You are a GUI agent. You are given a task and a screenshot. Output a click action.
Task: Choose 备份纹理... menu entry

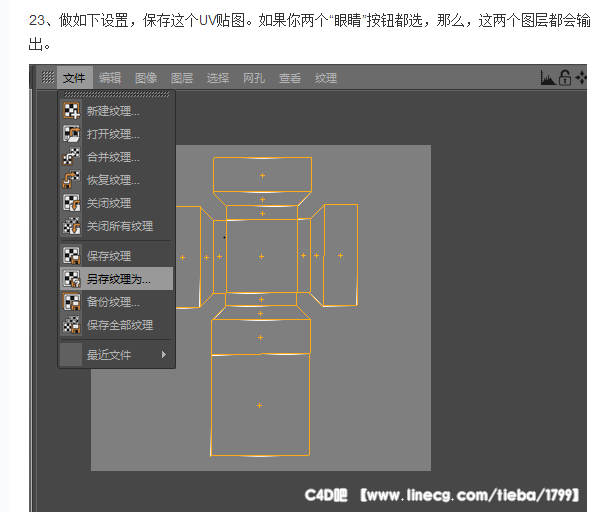pos(117,302)
